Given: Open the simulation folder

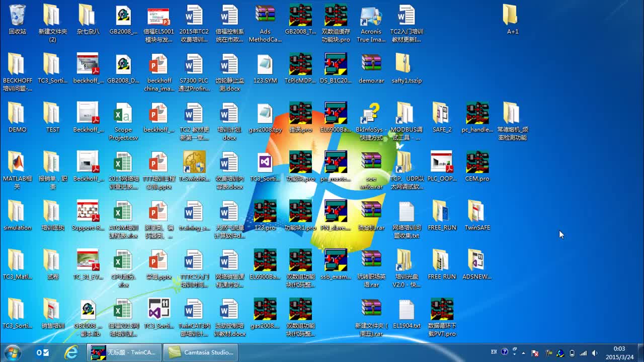Looking at the screenshot, I should tap(17, 216).
